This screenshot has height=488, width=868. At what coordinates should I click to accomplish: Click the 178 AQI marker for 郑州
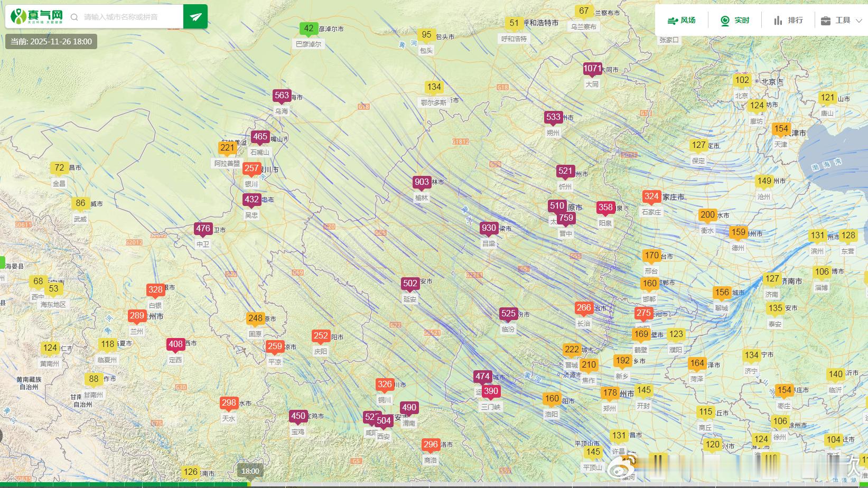pyautogui.click(x=610, y=393)
